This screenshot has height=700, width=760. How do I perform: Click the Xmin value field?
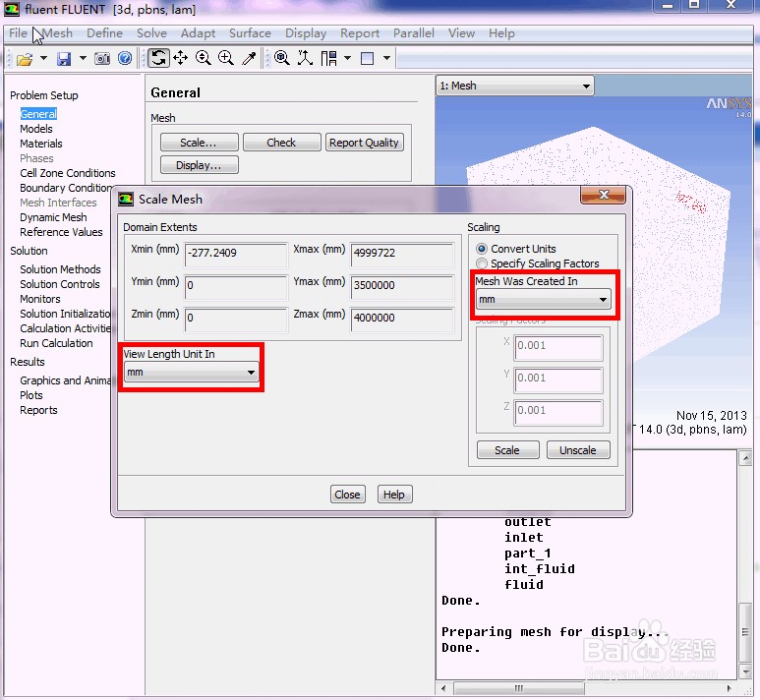click(236, 255)
